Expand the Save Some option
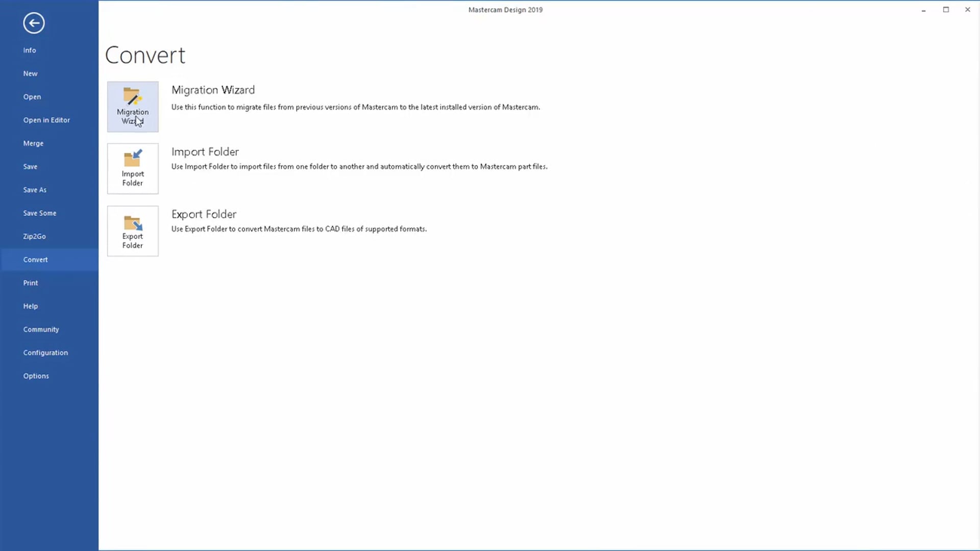The height and width of the screenshot is (551, 980). [39, 213]
